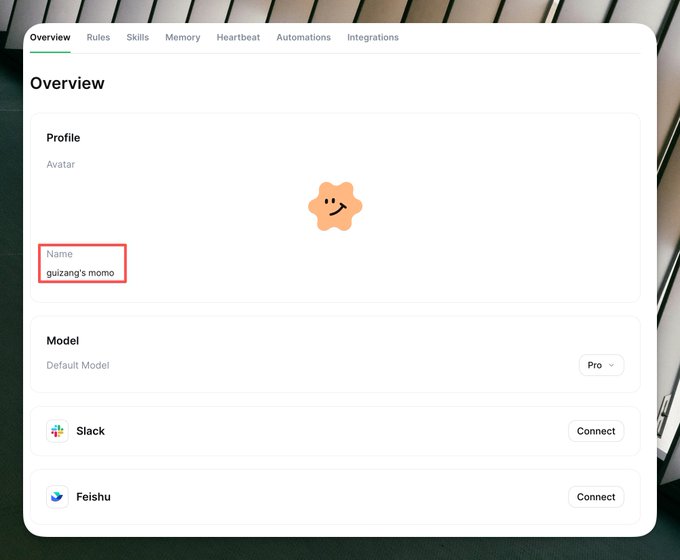This screenshot has height=560, width=680.
Task: Connect the Slack integration
Action: click(x=596, y=431)
